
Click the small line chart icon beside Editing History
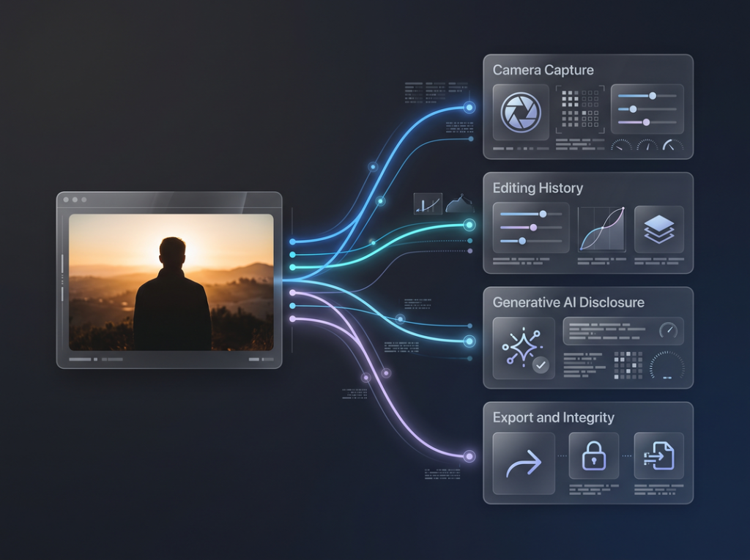coord(428,204)
